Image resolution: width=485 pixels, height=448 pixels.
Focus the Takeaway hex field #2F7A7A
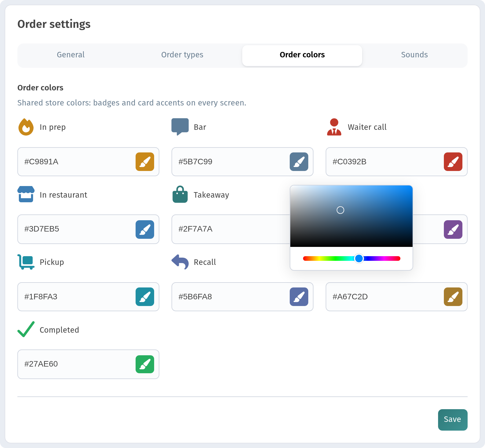[231, 229]
